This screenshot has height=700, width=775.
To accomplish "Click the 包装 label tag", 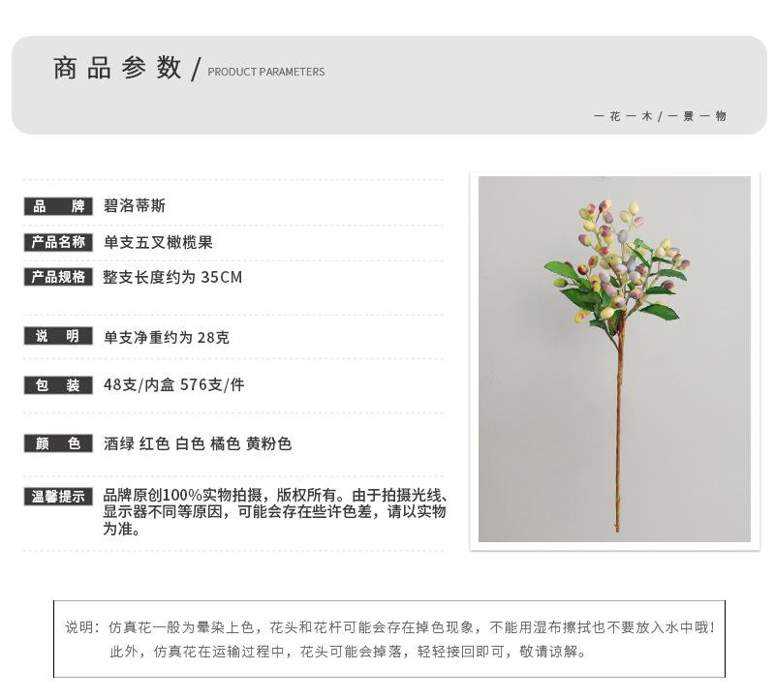I will (x=58, y=385).
